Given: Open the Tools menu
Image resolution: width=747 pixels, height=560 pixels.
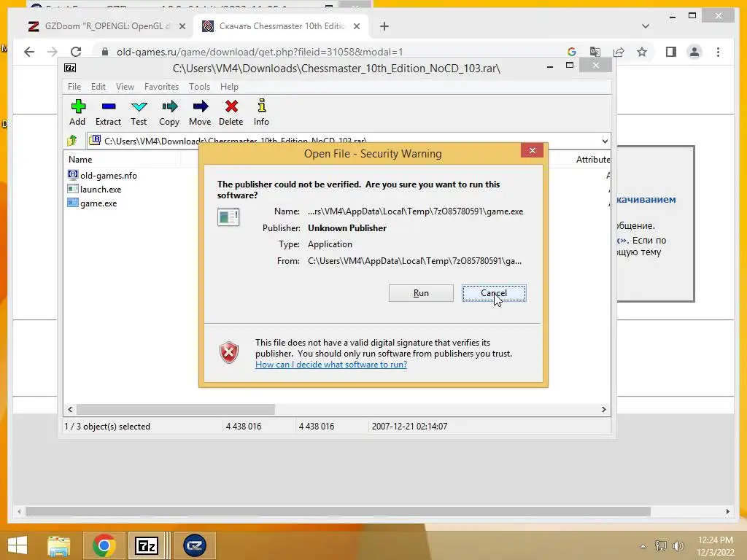Looking at the screenshot, I should [199, 87].
